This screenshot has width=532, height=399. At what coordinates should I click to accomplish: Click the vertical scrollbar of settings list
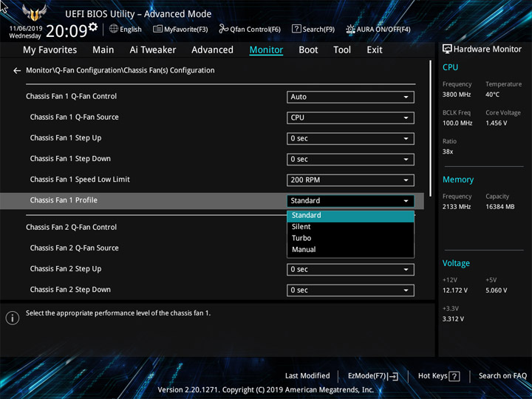[431, 129]
